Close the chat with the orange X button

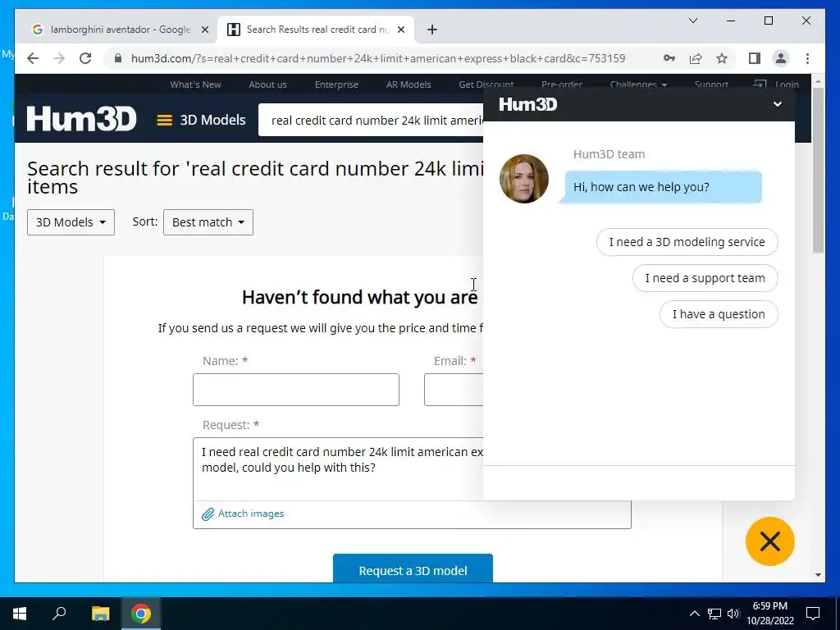coord(769,541)
